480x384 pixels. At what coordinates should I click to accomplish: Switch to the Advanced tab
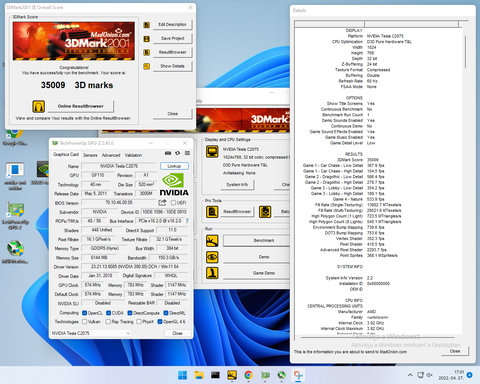[111, 155]
